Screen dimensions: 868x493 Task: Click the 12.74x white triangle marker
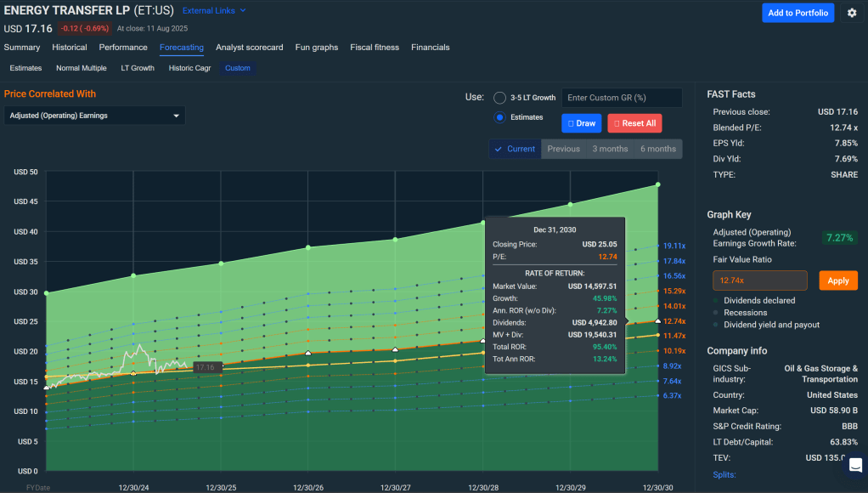click(x=658, y=320)
